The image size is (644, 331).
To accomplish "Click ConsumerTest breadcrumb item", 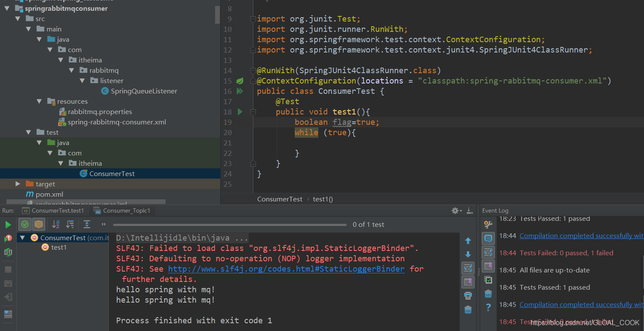I will 280,199.
